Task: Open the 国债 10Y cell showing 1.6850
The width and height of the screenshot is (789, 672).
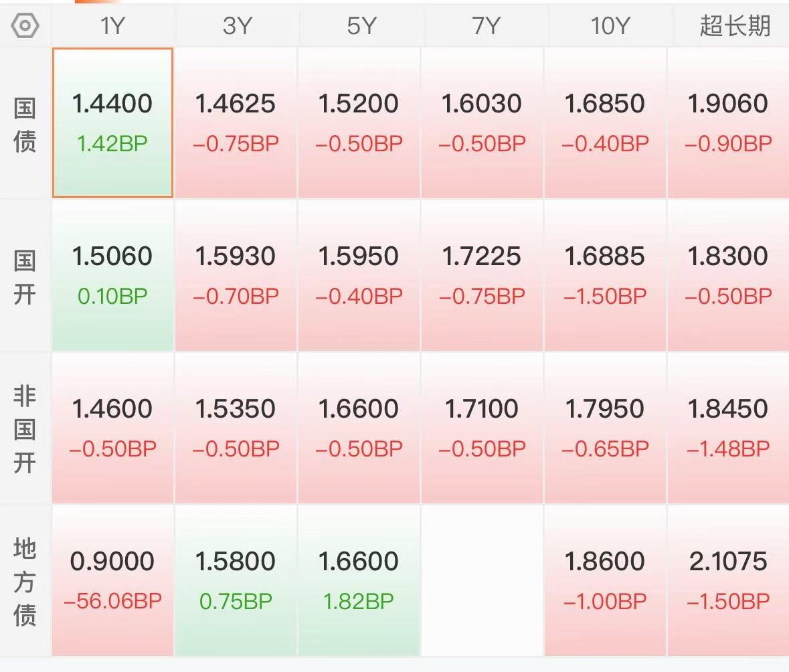Action: pos(606,123)
